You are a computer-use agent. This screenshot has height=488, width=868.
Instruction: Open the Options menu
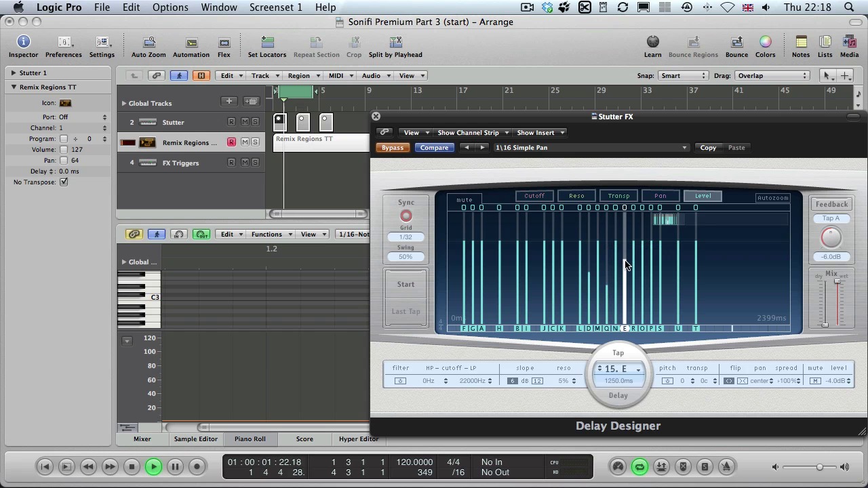tap(170, 7)
